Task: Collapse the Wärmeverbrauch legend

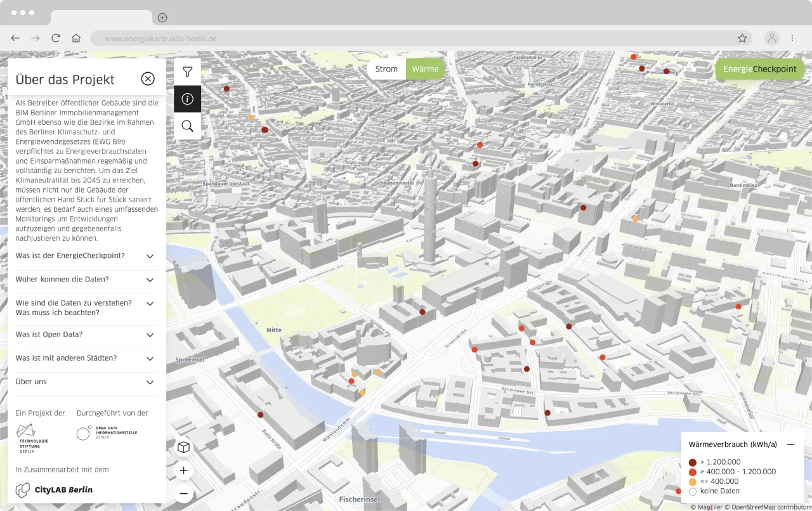Action: pos(790,444)
